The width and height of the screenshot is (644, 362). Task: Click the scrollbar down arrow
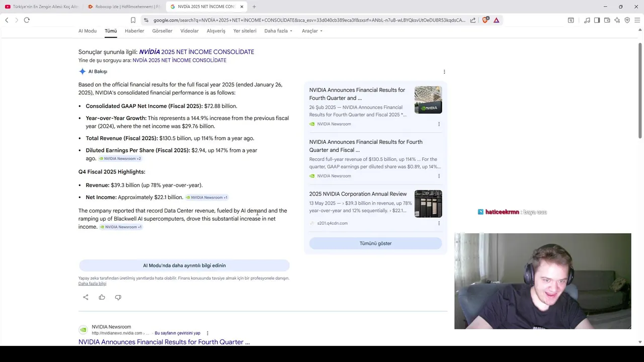click(640, 342)
